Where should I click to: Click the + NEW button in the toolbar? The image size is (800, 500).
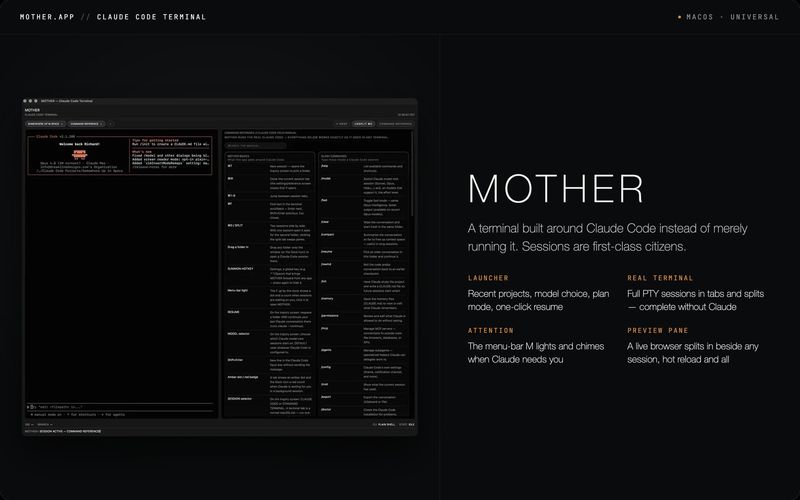click(342, 123)
